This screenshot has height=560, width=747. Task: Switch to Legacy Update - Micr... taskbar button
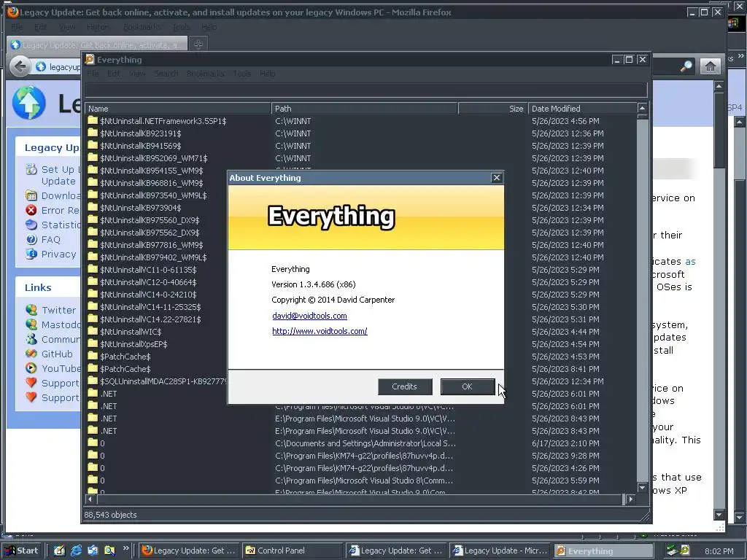499,551
